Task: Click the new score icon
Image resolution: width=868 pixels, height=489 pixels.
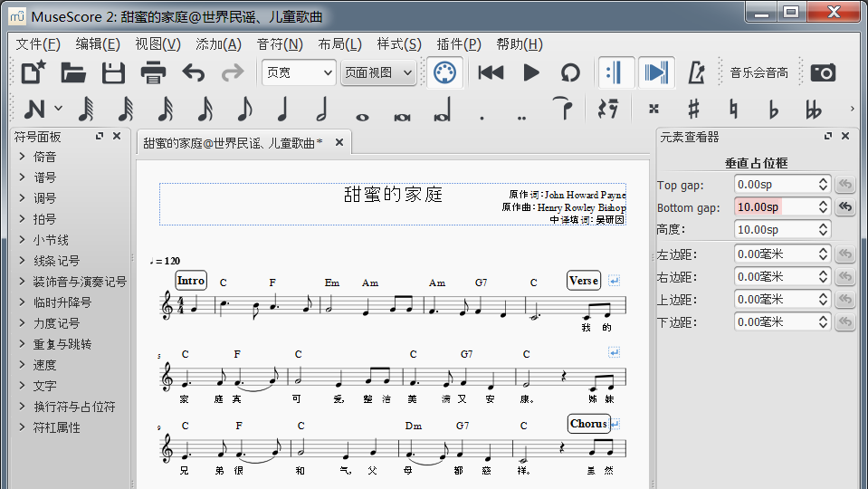Action: point(34,73)
